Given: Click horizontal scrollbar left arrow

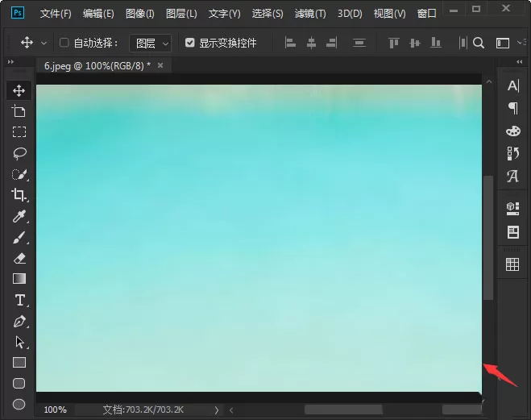Looking at the screenshot, I should point(231,410).
